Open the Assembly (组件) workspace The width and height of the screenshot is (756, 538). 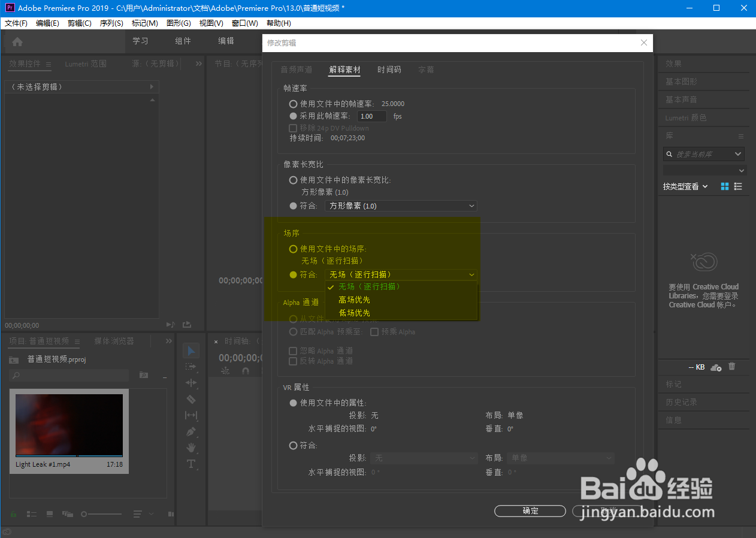coord(183,41)
